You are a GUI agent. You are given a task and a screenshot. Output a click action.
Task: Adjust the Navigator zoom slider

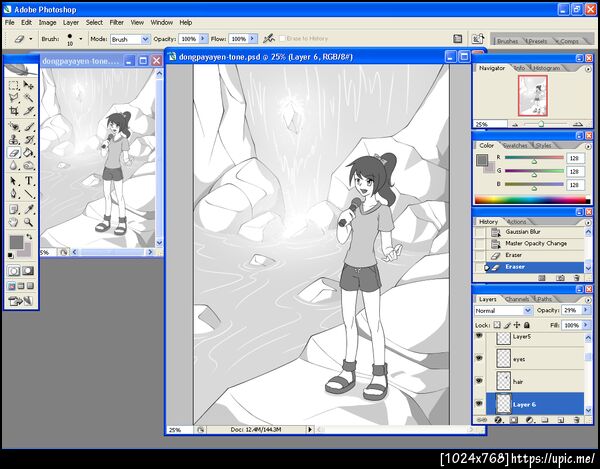click(541, 124)
